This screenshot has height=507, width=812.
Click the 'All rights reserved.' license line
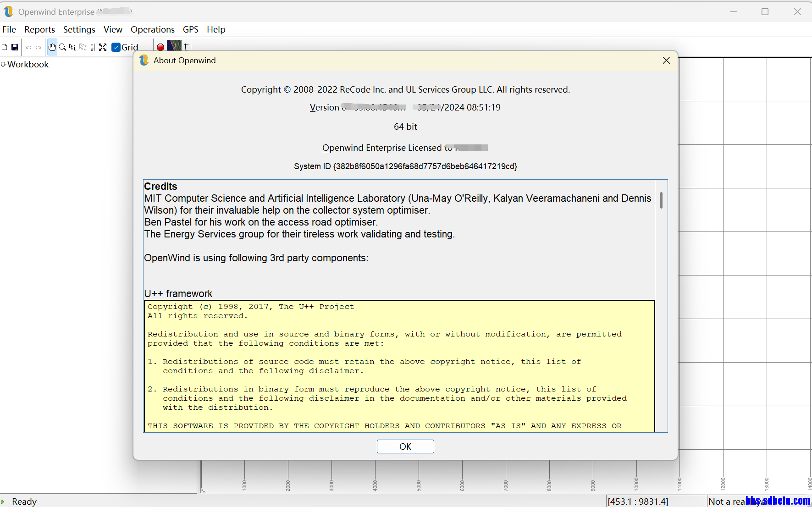(x=198, y=316)
